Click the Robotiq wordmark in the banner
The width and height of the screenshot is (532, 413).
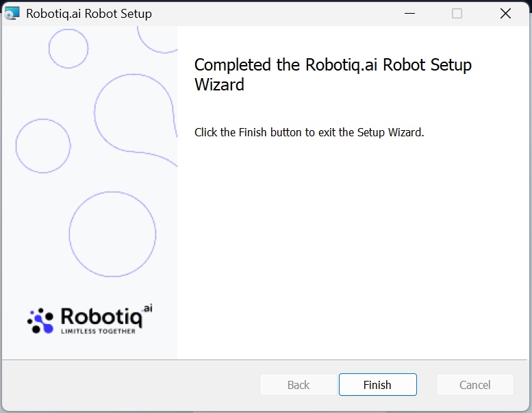[101, 316]
